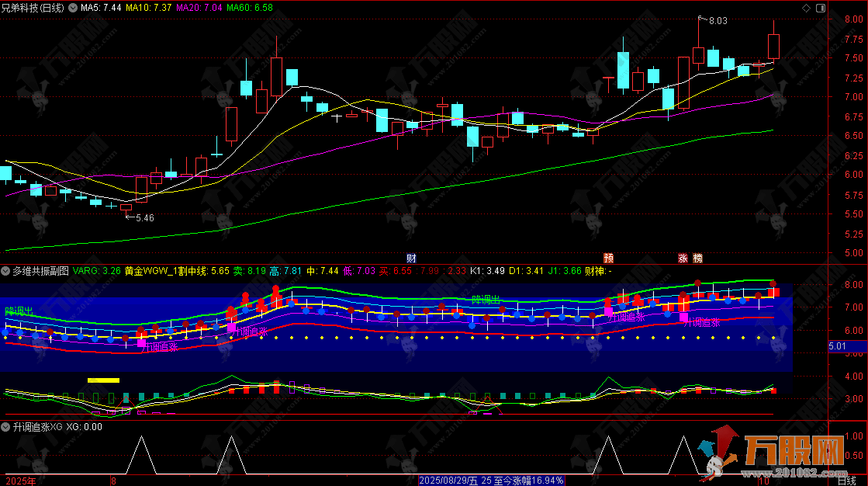
Task: Click the 5.01 price tag on right axis
Action: pyautogui.click(x=837, y=345)
